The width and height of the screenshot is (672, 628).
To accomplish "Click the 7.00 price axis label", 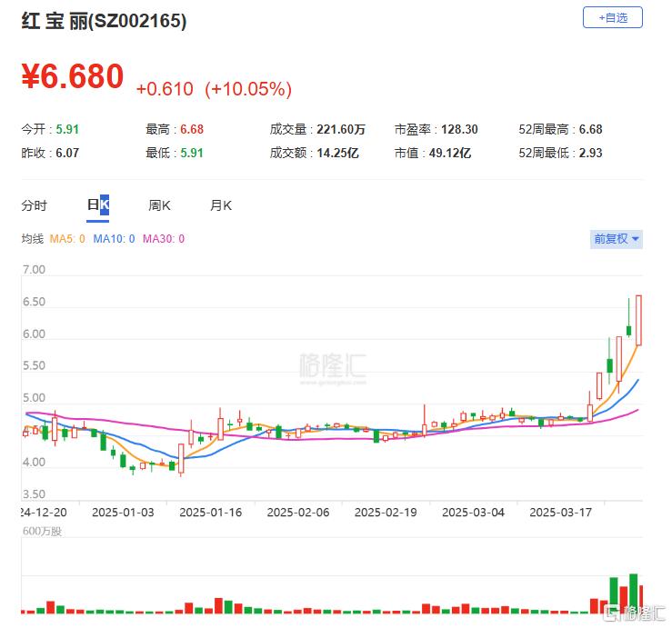I will [34, 269].
